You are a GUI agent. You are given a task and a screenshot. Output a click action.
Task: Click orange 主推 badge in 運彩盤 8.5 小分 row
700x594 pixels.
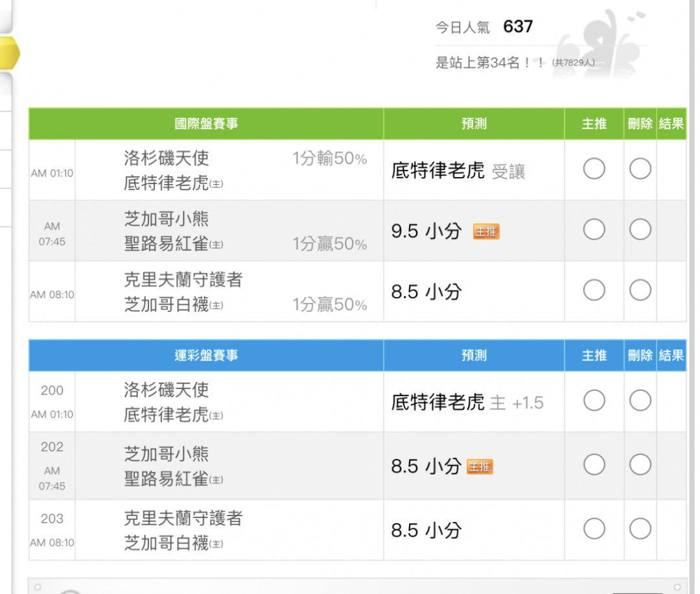480,466
